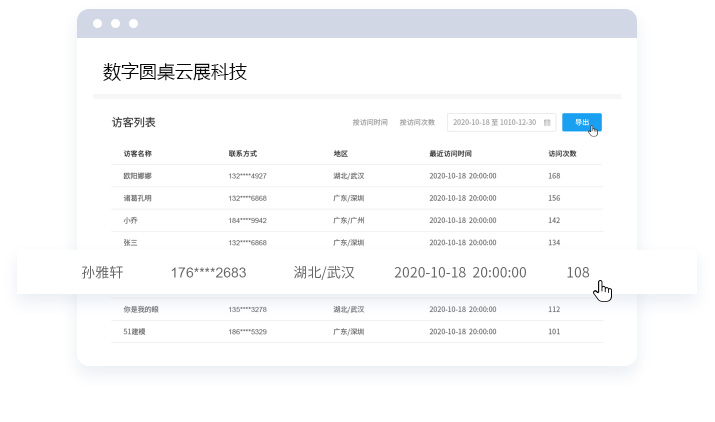Click the 2020-10-18 date range input
This screenshot has width=715, height=422.
pos(494,123)
